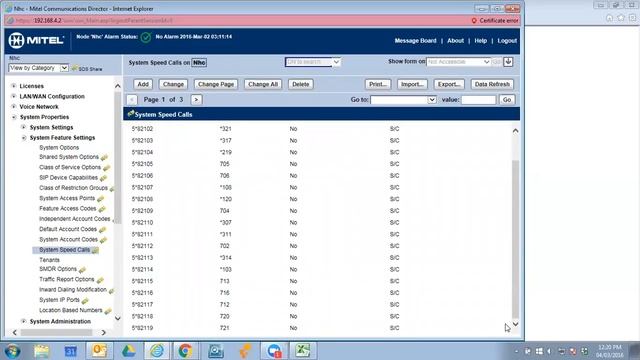Screen dimensions: 640x360
Task: Open Independent Account Codes form
Action: tap(75, 219)
